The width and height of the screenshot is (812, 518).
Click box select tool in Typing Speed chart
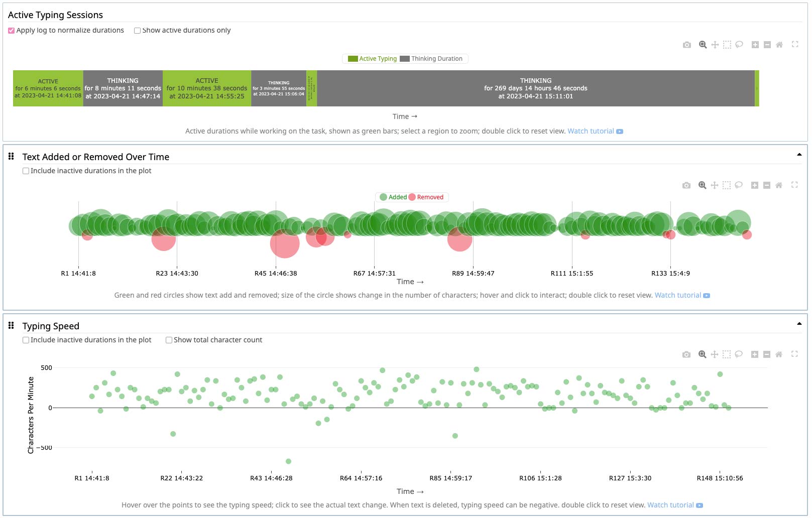click(x=727, y=354)
